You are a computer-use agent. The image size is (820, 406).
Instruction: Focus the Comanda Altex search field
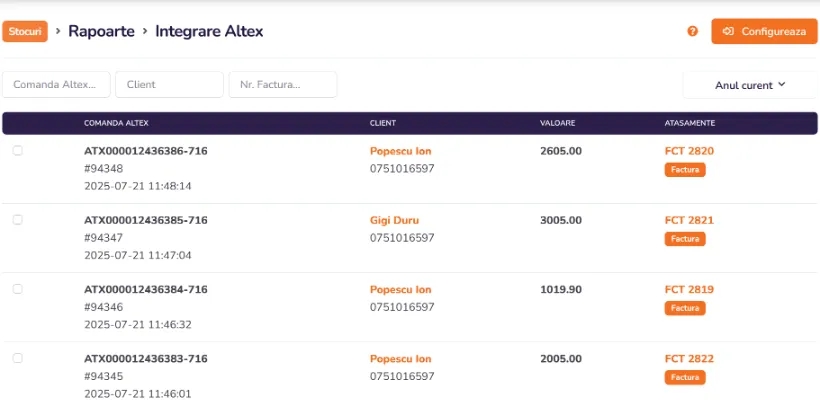pos(57,85)
